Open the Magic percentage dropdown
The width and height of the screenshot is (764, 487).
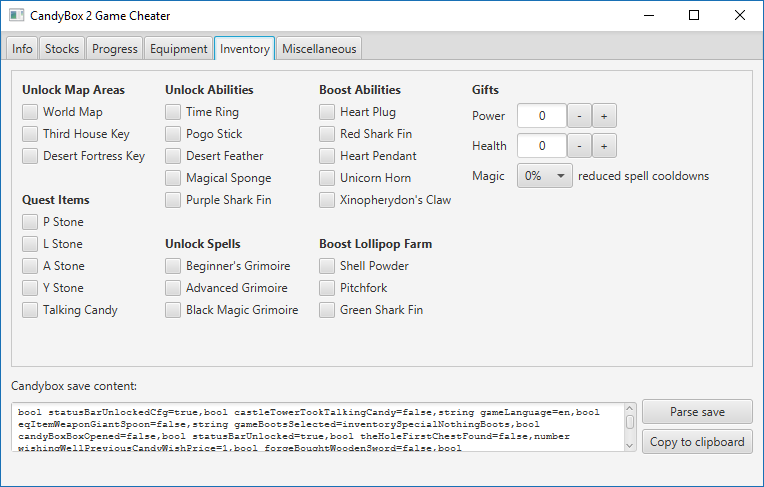click(545, 176)
